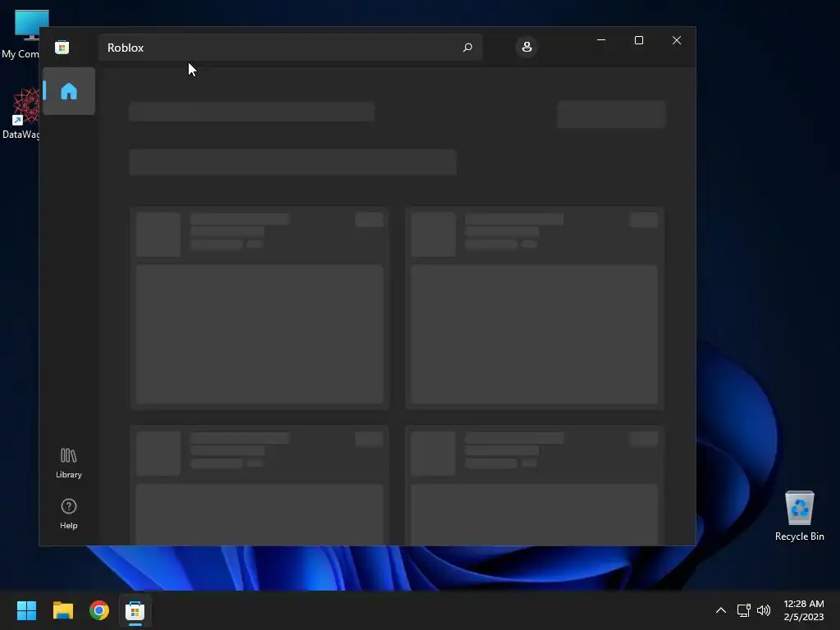Screen dimensions: 840x630
Task: Show hidden system tray icons
Action: pyautogui.click(x=721, y=610)
